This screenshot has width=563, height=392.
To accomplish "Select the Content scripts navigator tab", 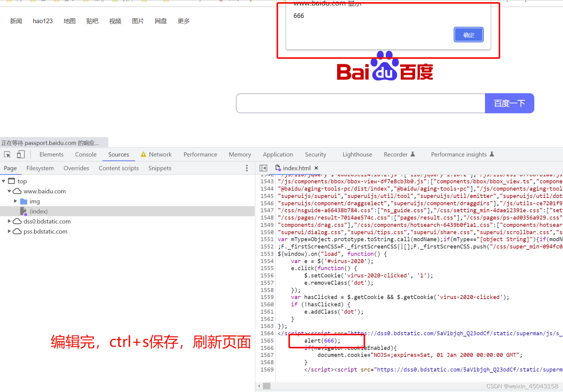I will point(119,168).
